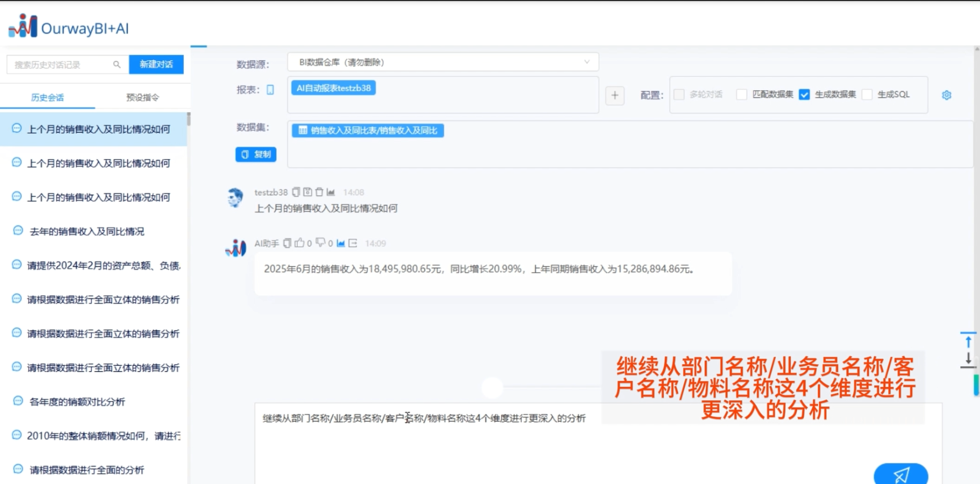Give the AI助手 reply a thumbs down
Screen dimensions: 980x484
tap(320, 243)
